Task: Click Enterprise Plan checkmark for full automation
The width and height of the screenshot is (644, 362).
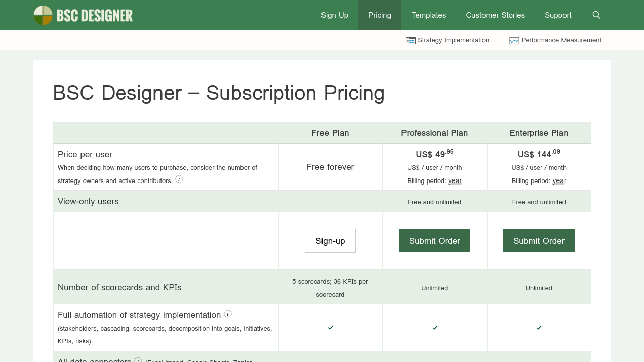Action: click(539, 328)
